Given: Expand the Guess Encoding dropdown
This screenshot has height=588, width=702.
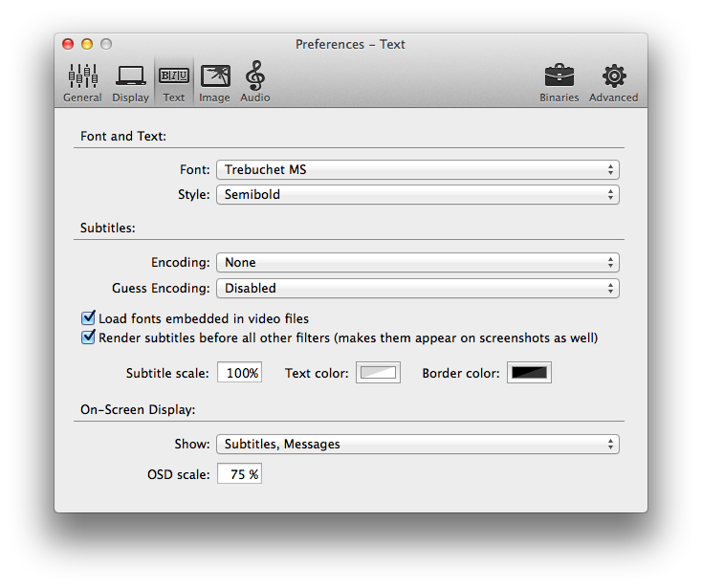Looking at the screenshot, I should click(417, 288).
